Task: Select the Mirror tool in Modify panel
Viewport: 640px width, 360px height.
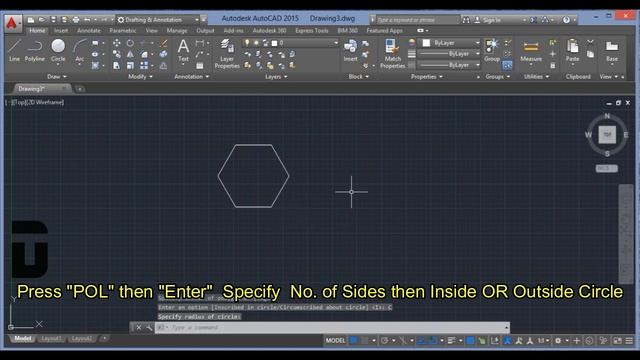Action: 130,54
